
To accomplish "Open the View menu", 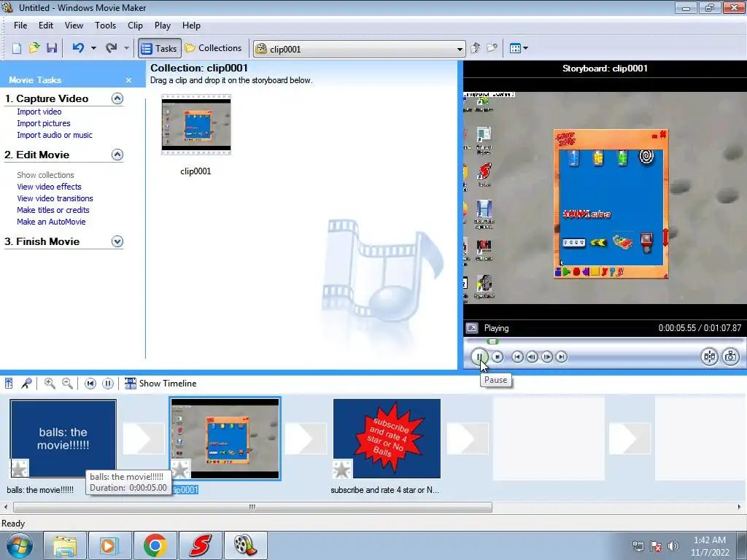I will point(74,26).
